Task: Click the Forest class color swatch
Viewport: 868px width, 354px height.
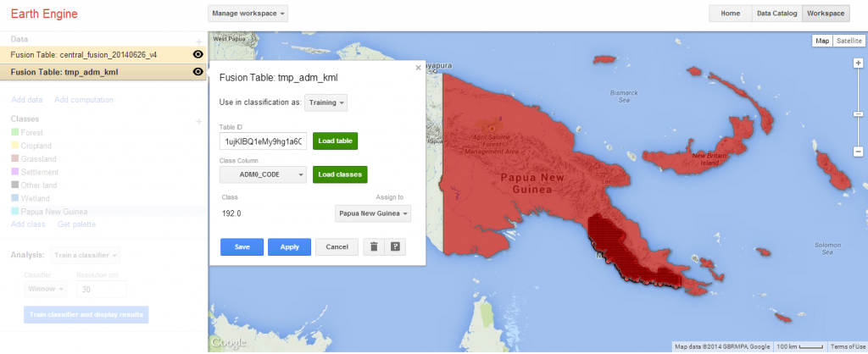Action: coord(14,133)
